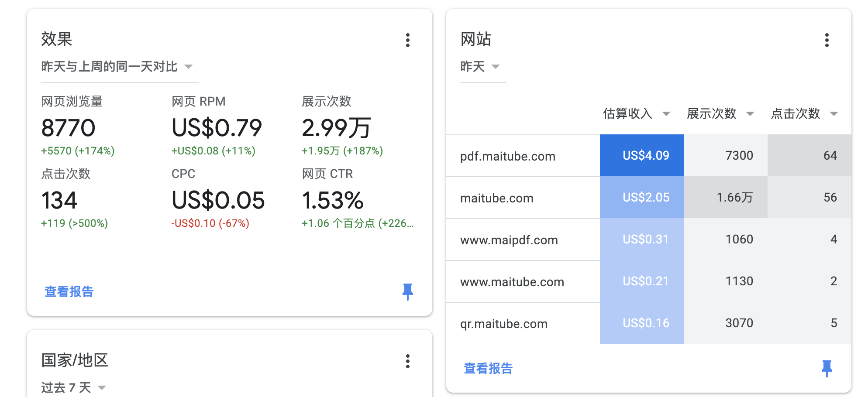Select the maitube.com site row name

coord(497,198)
